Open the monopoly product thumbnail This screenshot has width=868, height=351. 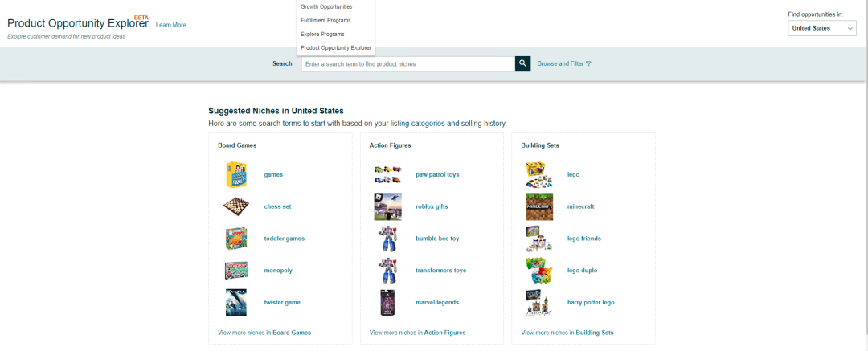(235, 271)
